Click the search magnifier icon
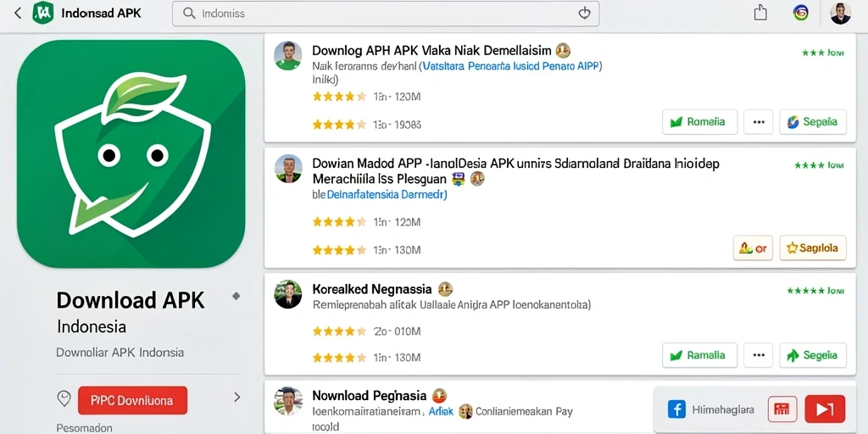 (189, 14)
